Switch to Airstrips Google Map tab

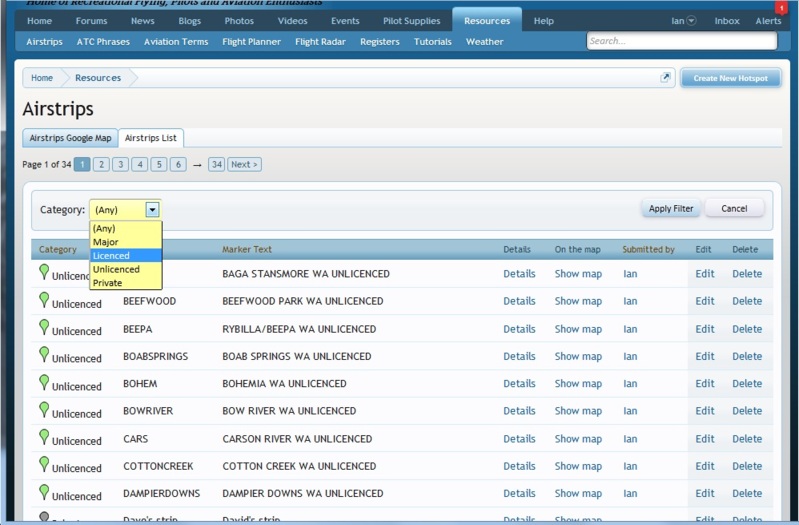click(x=70, y=138)
